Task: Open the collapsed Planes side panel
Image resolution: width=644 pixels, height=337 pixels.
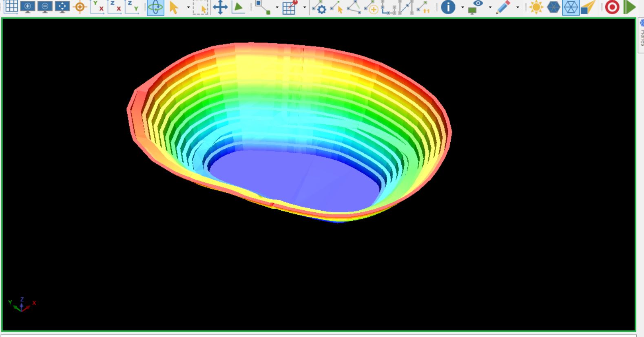Action: click(641, 35)
